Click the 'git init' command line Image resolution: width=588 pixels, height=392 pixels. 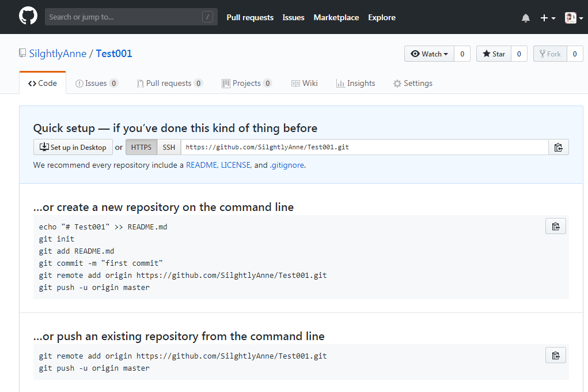click(56, 239)
